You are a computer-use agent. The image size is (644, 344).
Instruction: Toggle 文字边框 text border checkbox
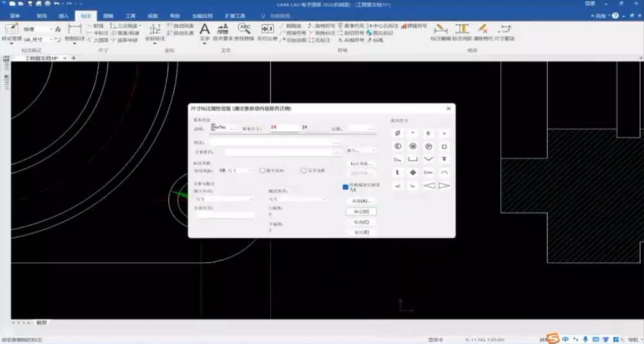coord(304,170)
